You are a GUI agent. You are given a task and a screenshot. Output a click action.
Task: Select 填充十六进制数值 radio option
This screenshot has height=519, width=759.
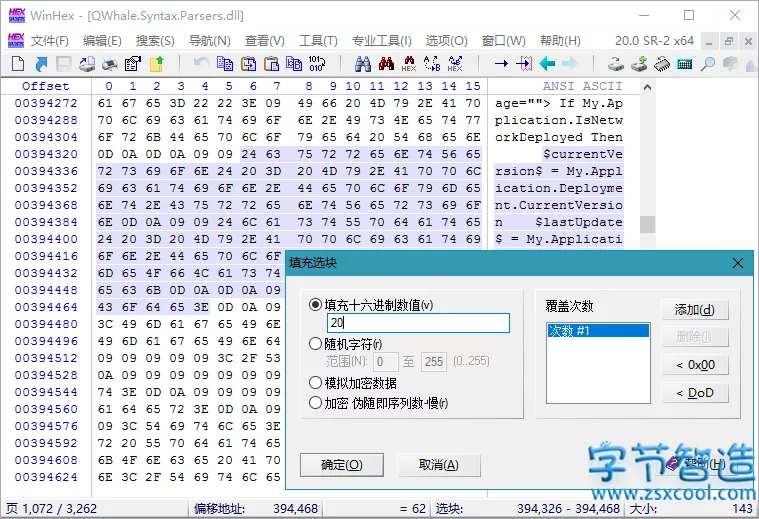315,305
